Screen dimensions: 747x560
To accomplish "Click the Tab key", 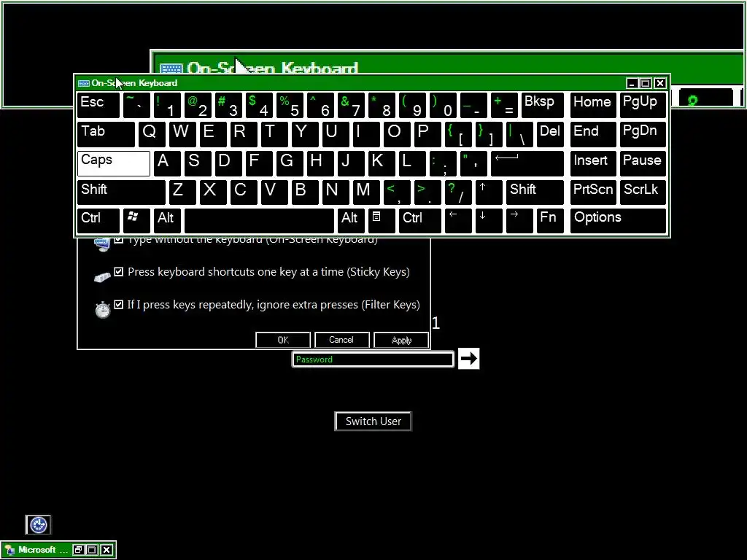I will 106,134.
